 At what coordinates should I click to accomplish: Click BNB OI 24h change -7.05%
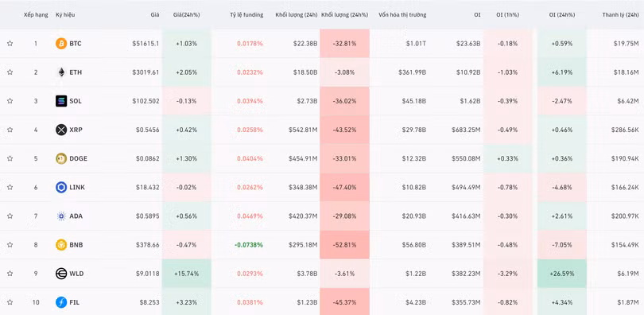click(x=562, y=245)
